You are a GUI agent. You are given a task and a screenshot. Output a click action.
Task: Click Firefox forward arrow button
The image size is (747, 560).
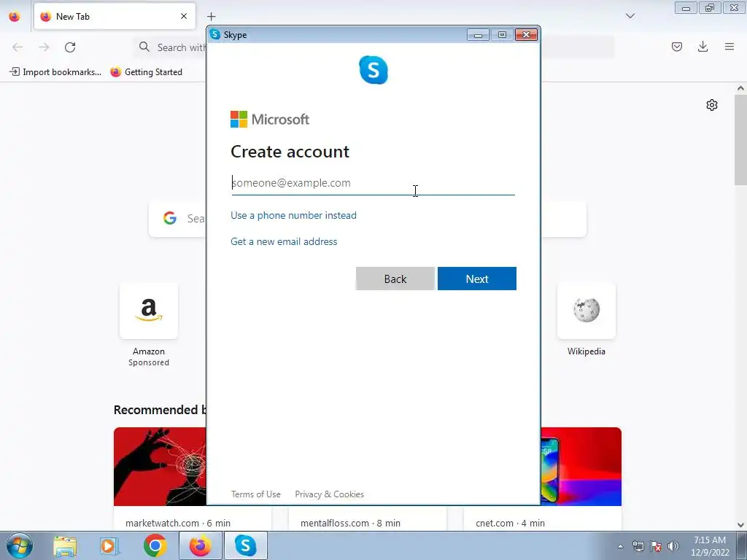tap(44, 47)
